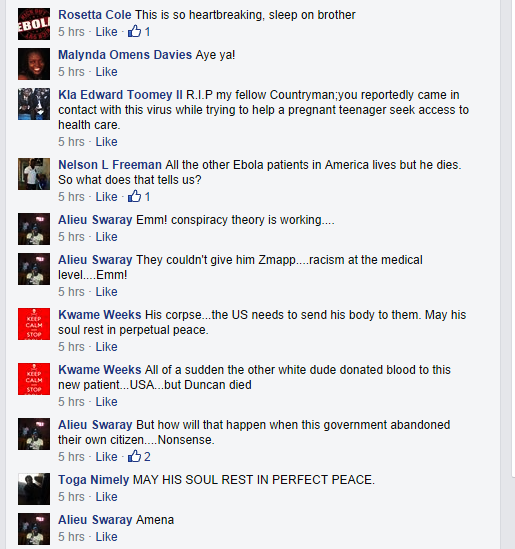Like Alieu Swaray's Zmapp racism comment
This screenshot has height=549, width=515.
[106, 292]
